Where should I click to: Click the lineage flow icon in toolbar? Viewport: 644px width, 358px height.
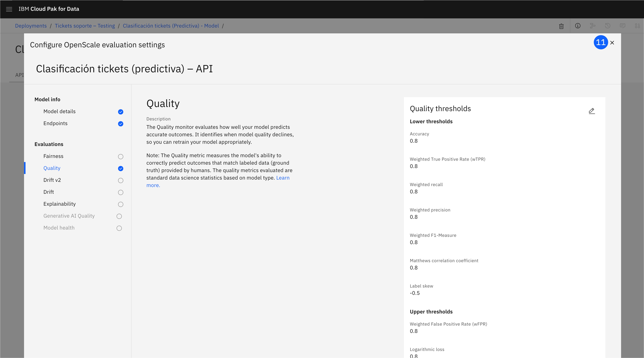coord(592,26)
